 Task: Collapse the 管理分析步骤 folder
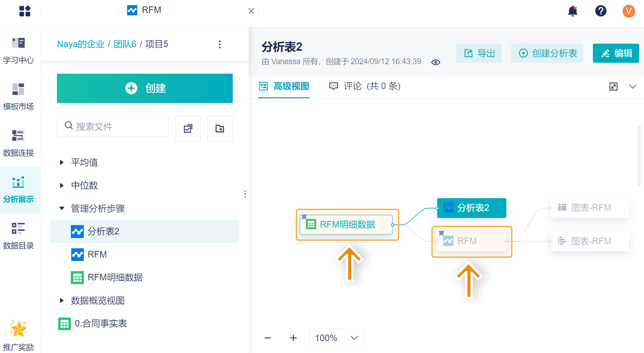(62, 208)
